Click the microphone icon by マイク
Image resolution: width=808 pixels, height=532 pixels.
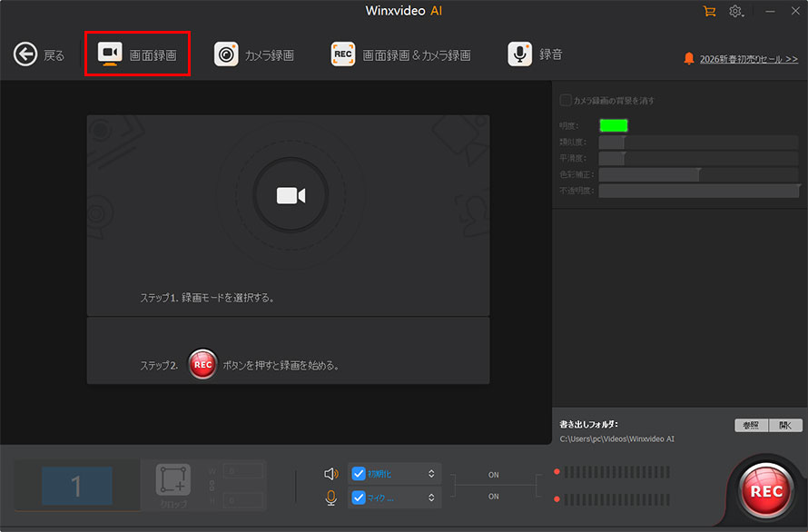click(331, 497)
